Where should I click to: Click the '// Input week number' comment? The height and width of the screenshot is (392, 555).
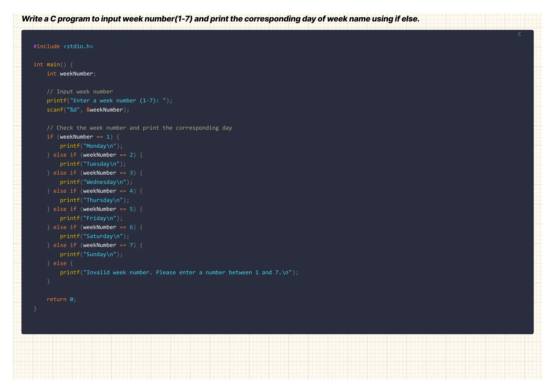(x=80, y=92)
